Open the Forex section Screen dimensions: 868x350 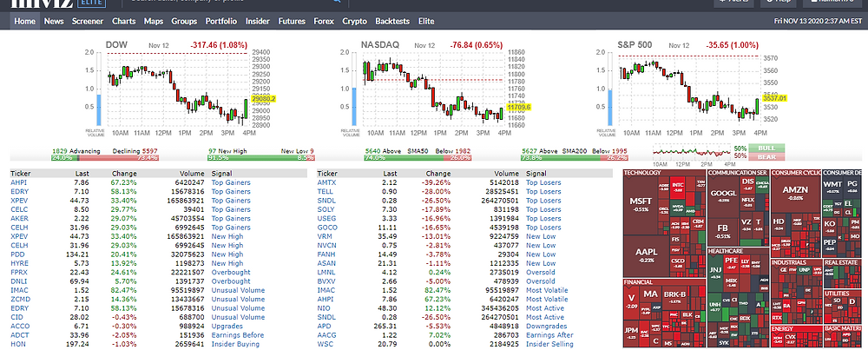pyautogui.click(x=324, y=21)
